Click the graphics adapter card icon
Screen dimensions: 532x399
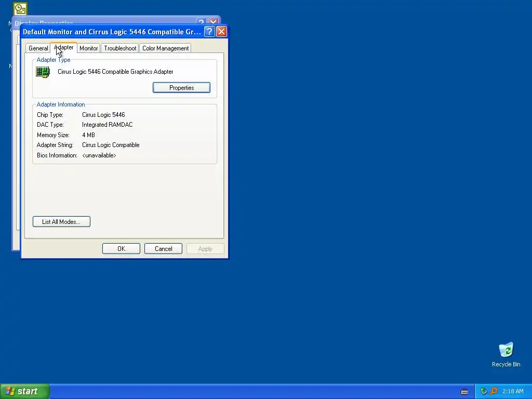[43, 72]
